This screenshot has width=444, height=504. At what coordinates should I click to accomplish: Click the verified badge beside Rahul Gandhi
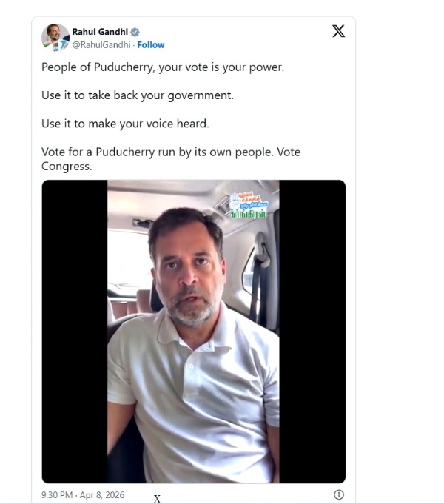pyautogui.click(x=135, y=32)
